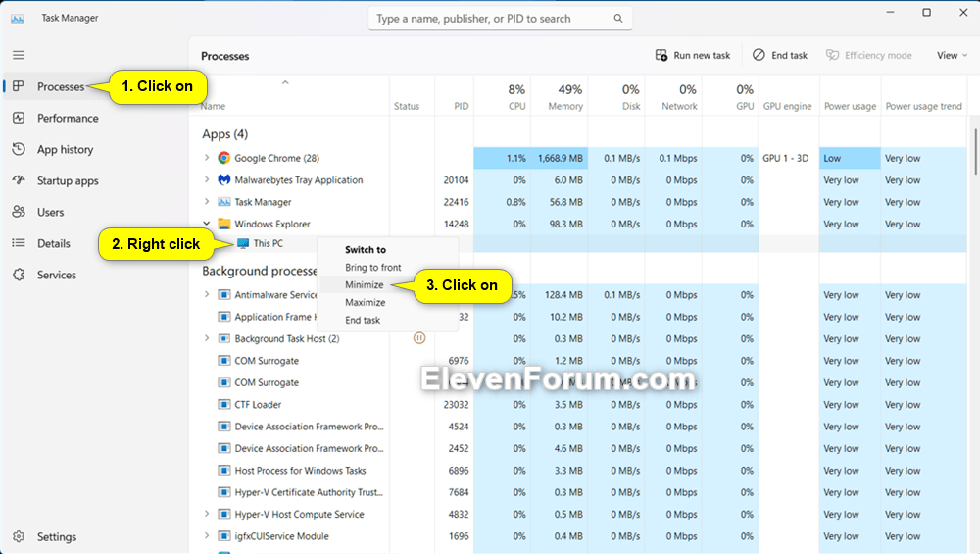Select the Windows Explorer folder icon

coord(223,224)
